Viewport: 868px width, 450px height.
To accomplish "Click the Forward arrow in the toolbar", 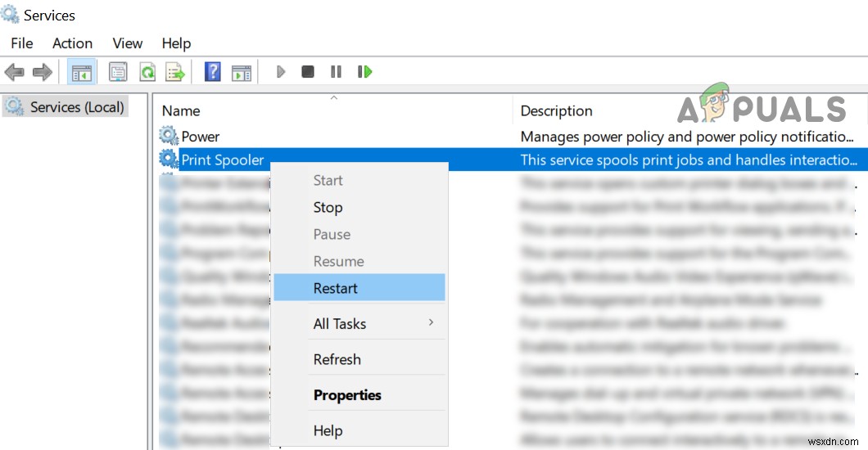I will tap(42, 72).
